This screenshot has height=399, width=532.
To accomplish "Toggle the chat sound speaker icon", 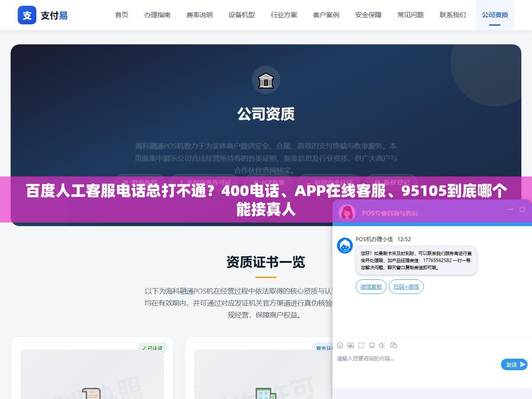I will tap(383, 345).
